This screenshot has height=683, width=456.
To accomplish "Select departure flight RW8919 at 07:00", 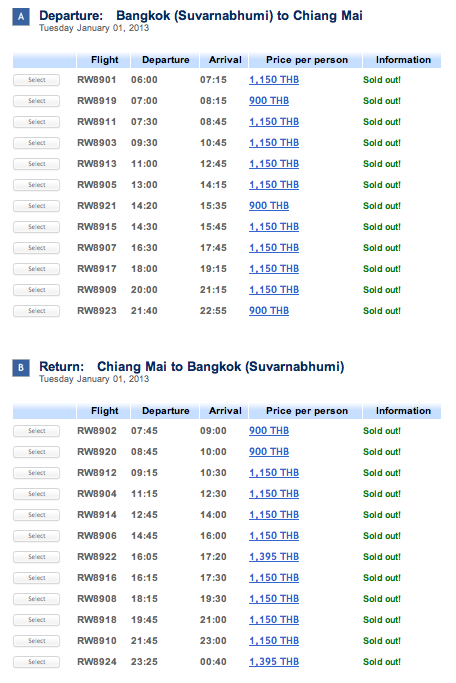I will click(37, 101).
